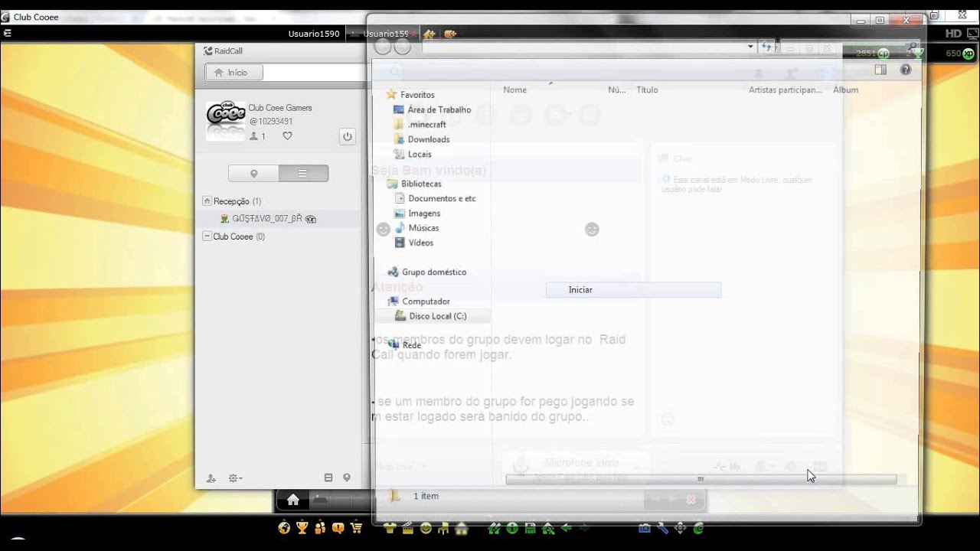980x551 pixels.
Task: Click the white home button on Cooee bar
Action: pos(292,500)
